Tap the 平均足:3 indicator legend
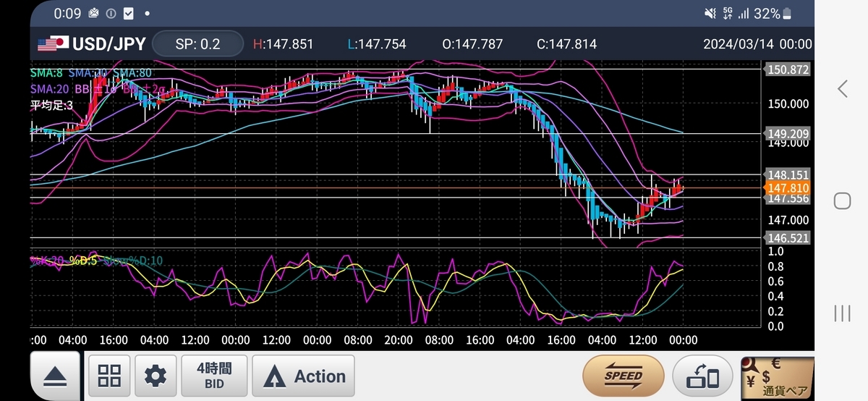 click(51, 106)
